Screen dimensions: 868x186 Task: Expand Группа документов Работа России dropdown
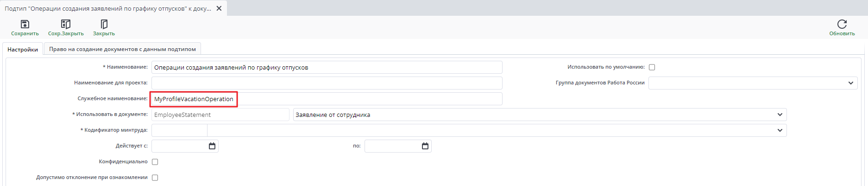point(850,83)
